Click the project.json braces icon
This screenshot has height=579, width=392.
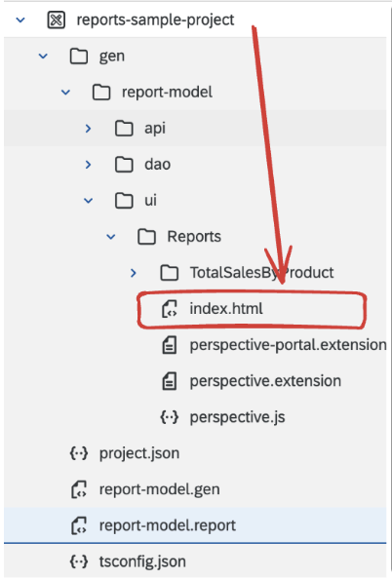(x=79, y=453)
